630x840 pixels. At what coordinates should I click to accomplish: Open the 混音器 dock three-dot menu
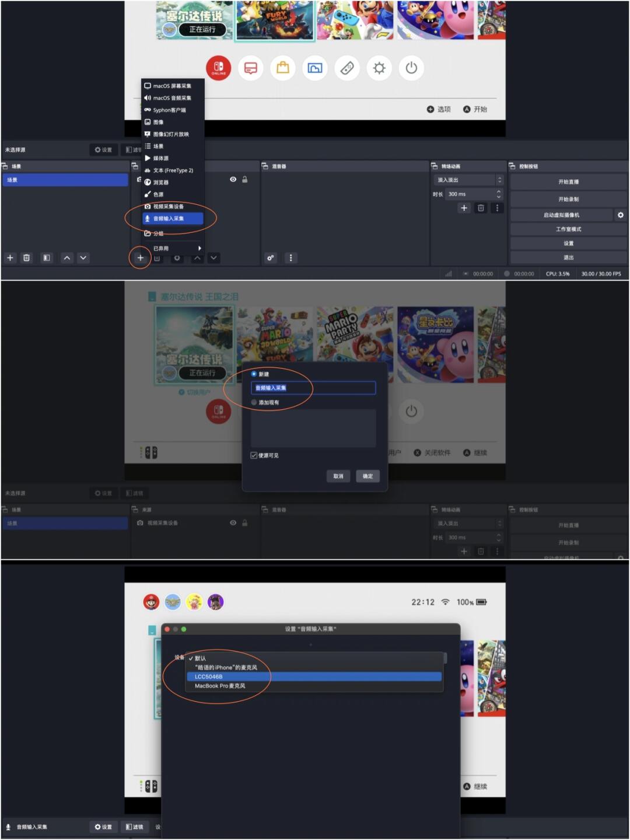291,257
